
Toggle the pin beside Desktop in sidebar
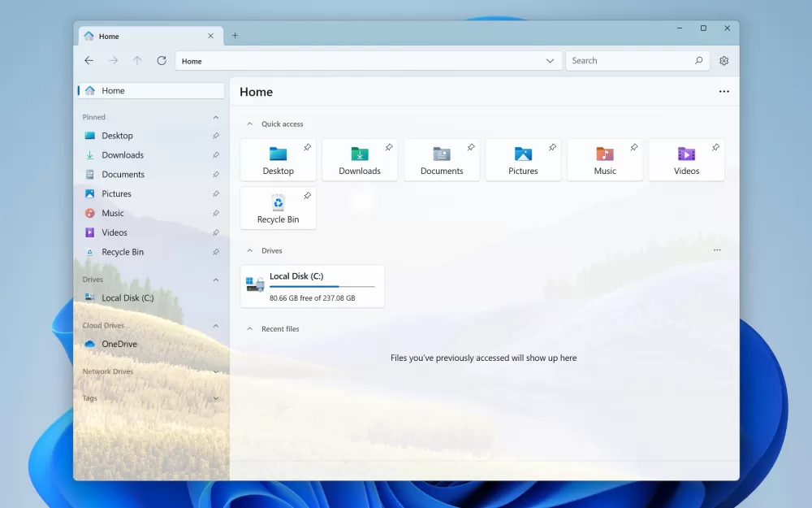[216, 136]
